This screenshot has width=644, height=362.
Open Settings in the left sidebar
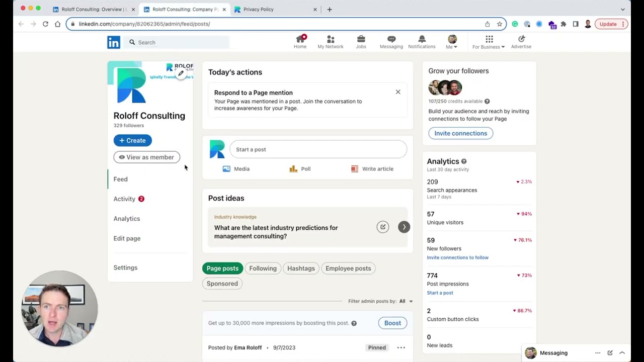point(125,267)
